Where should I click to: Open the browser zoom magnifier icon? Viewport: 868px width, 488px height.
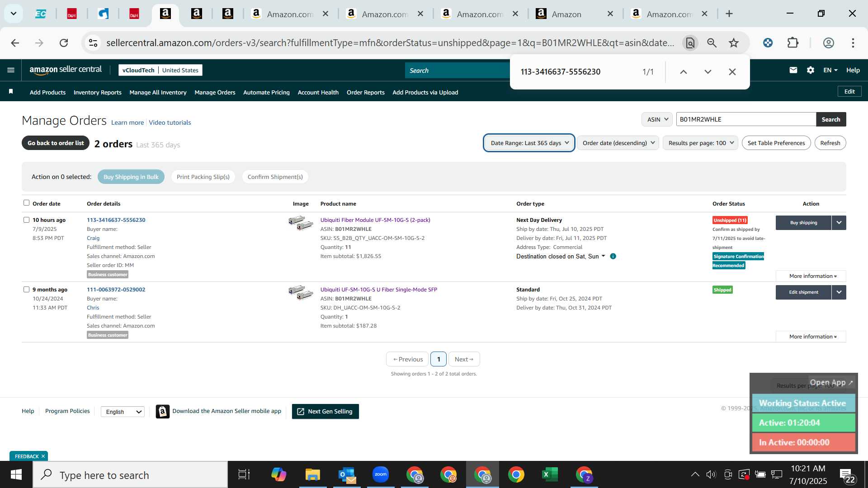click(712, 43)
